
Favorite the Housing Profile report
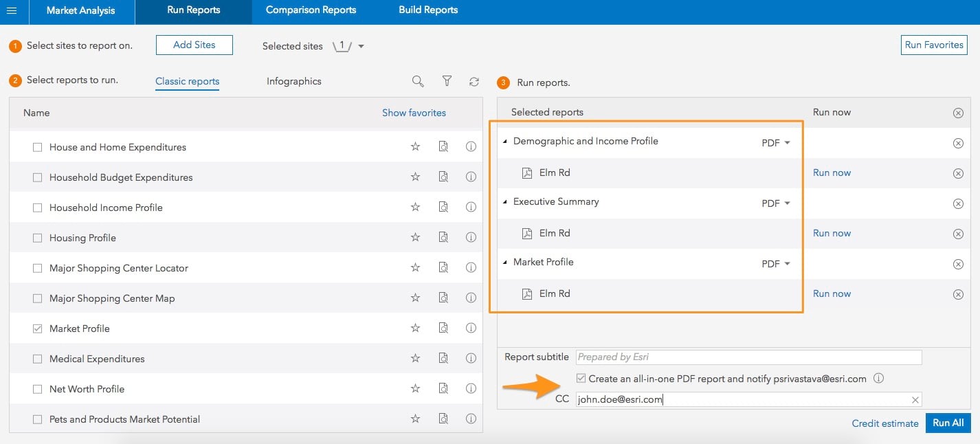coord(415,238)
